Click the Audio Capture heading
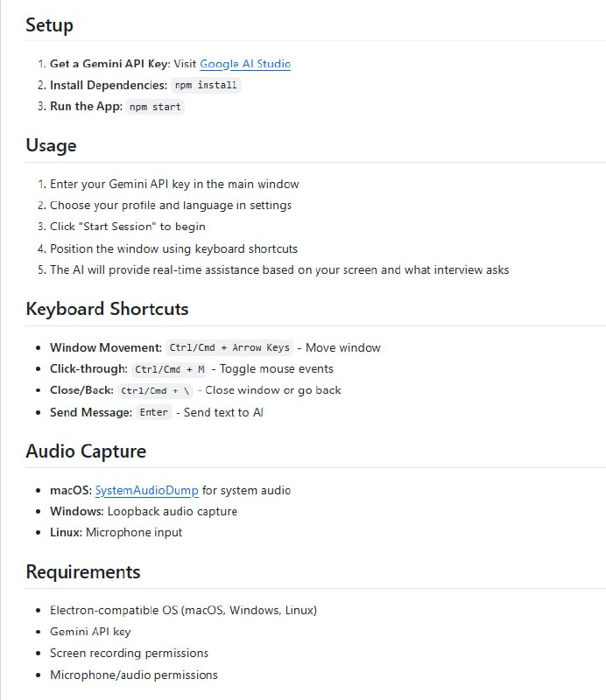The height and width of the screenshot is (700, 606). (86, 451)
